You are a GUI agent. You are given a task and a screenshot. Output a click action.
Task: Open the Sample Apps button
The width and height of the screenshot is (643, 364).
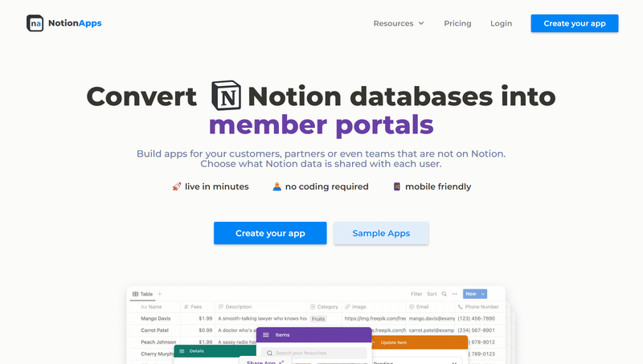(381, 233)
